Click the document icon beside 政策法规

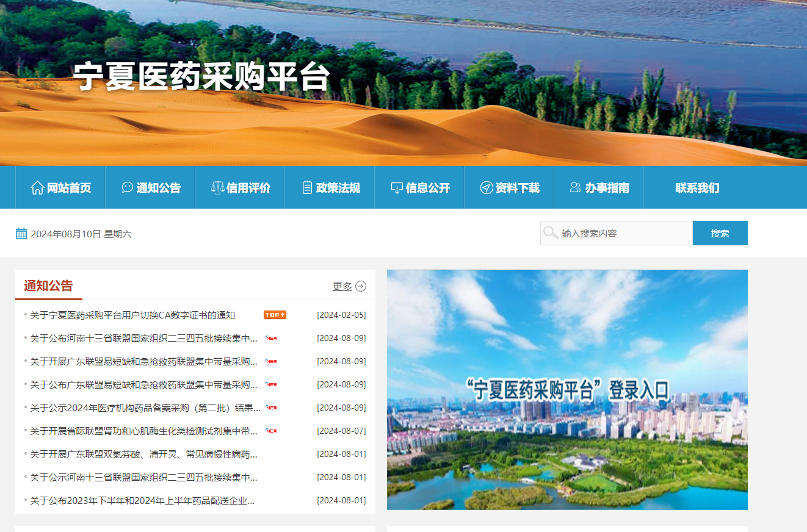coord(306,187)
